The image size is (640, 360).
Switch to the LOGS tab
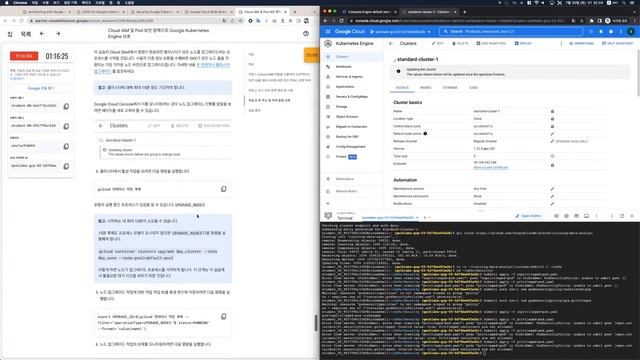pos(473,88)
